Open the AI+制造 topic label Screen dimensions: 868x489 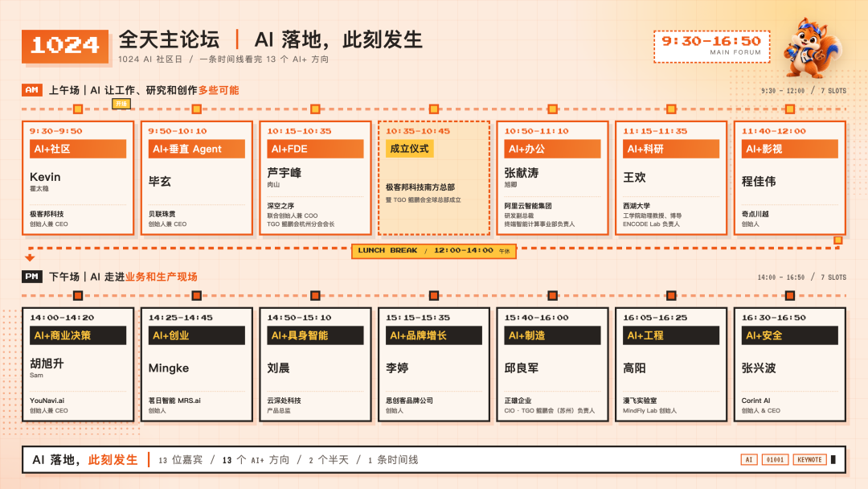(x=552, y=335)
